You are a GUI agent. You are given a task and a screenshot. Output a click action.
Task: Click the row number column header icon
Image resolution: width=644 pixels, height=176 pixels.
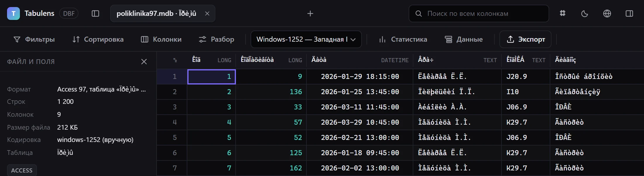click(175, 60)
